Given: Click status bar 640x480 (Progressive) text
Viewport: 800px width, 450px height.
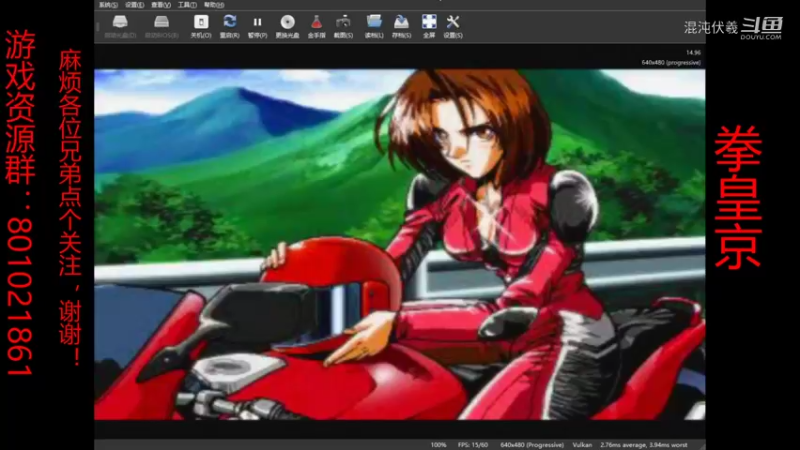Looking at the screenshot, I should point(532,445).
